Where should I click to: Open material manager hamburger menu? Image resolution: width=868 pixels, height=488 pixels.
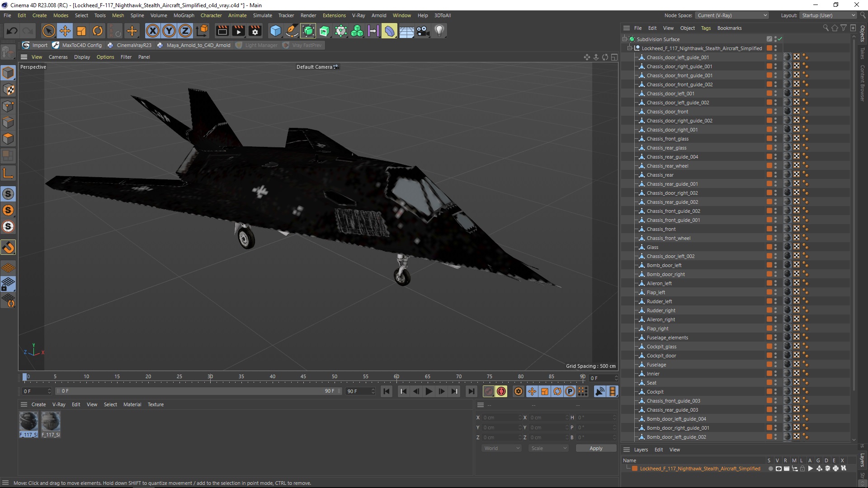pyautogui.click(x=24, y=404)
